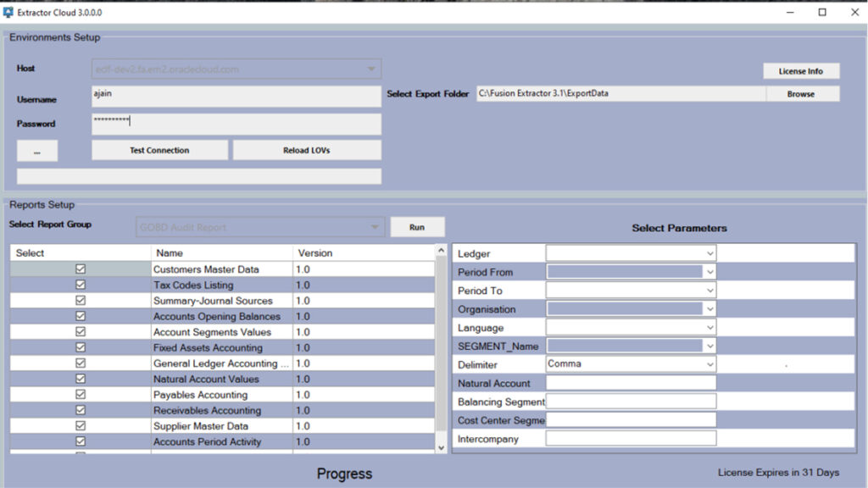This screenshot has height=488, width=868.
Task: Uncheck the Customers Master Data checkbox
Action: 81,269
